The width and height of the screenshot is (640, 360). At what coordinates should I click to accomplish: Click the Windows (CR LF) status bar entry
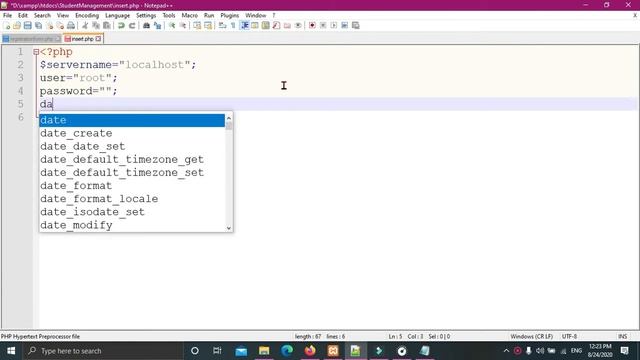click(531, 336)
